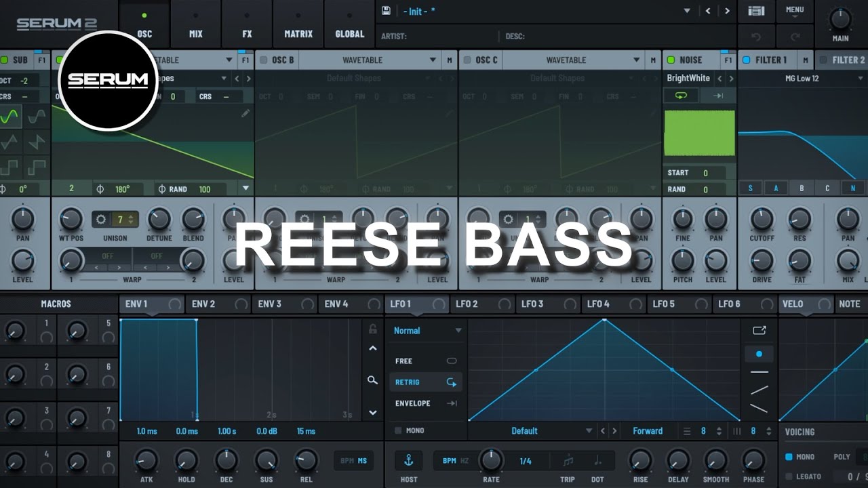Enable oscillator B

(x=263, y=60)
